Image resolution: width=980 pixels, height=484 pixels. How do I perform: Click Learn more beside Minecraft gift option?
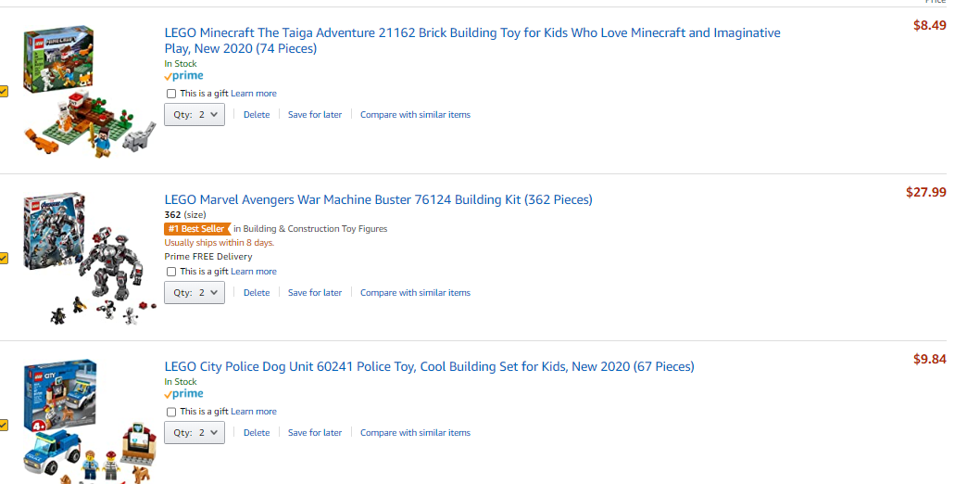point(254,93)
